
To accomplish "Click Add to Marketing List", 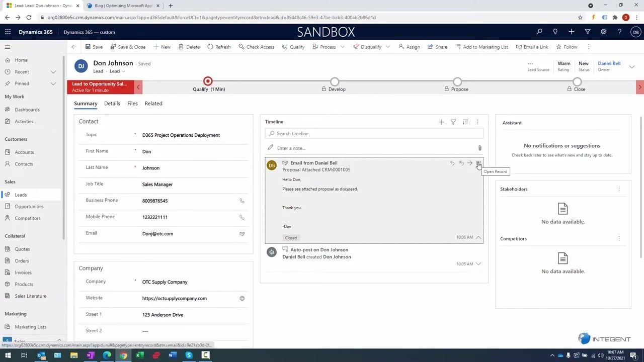I will (x=482, y=47).
